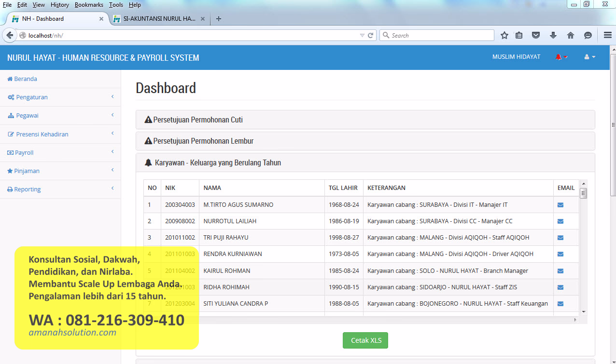This screenshot has height=364, width=616.
Task: Click envelope icon for SITI YULIANA CANDRA P
Action: [560, 304]
